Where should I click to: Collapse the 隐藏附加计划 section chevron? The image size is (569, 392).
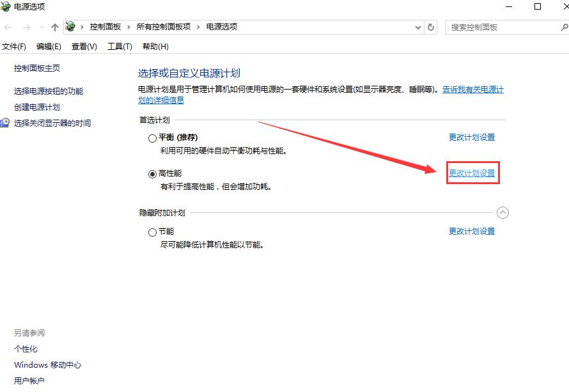click(x=503, y=212)
